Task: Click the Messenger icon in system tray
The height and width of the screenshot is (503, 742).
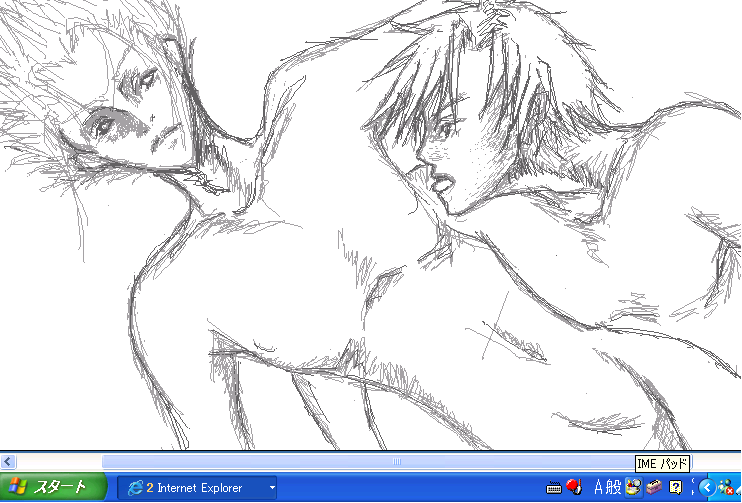Action: click(x=725, y=488)
